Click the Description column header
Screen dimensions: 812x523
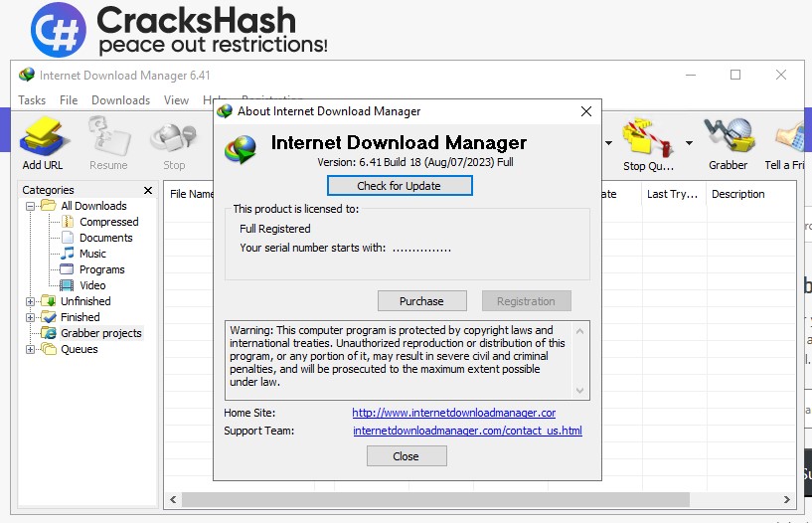tap(737, 194)
